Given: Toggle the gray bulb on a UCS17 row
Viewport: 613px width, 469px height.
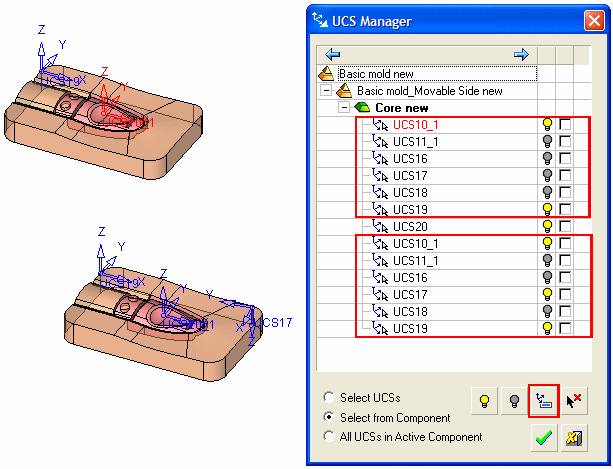Looking at the screenshot, I should (547, 175).
